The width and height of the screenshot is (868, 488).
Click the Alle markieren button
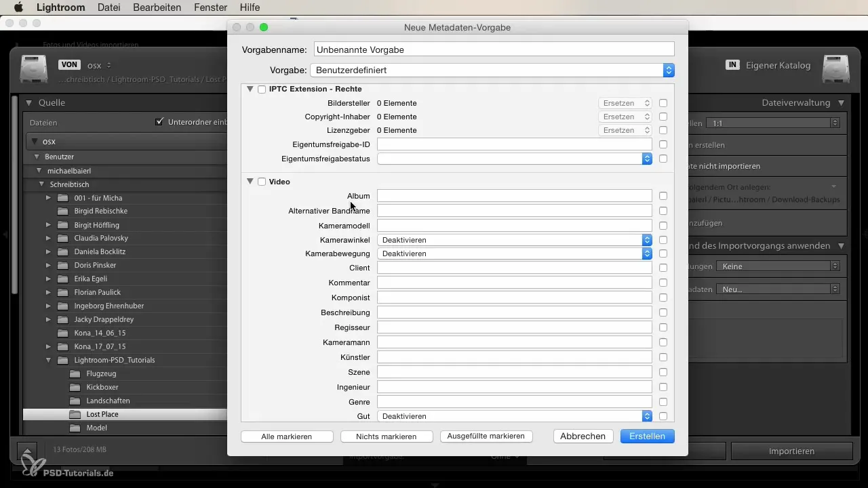pyautogui.click(x=287, y=436)
